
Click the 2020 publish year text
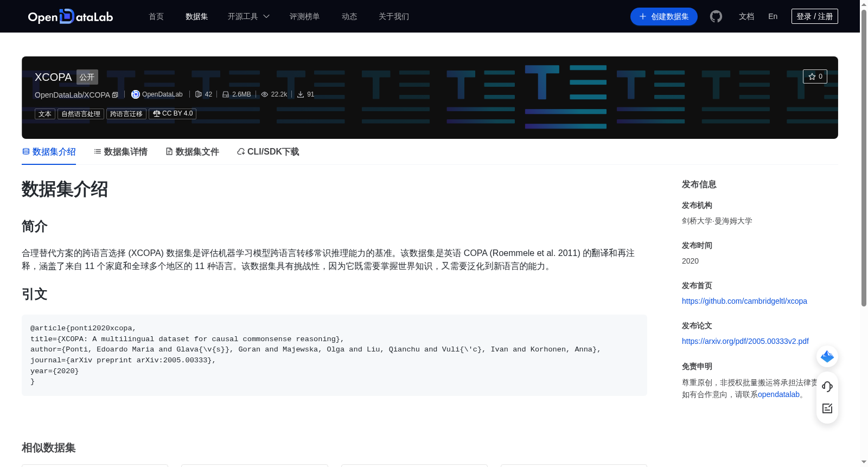pyautogui.click(x=690, y=261)
